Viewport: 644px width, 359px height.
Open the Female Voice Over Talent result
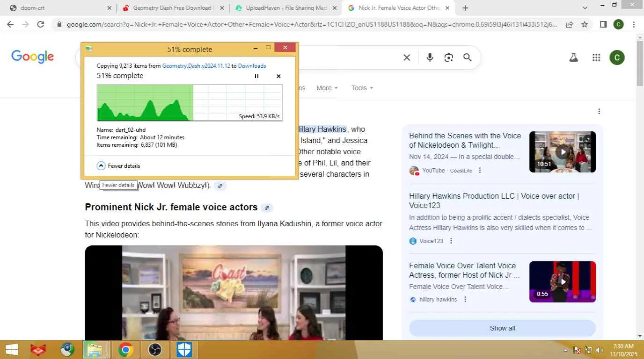point(464,270)
